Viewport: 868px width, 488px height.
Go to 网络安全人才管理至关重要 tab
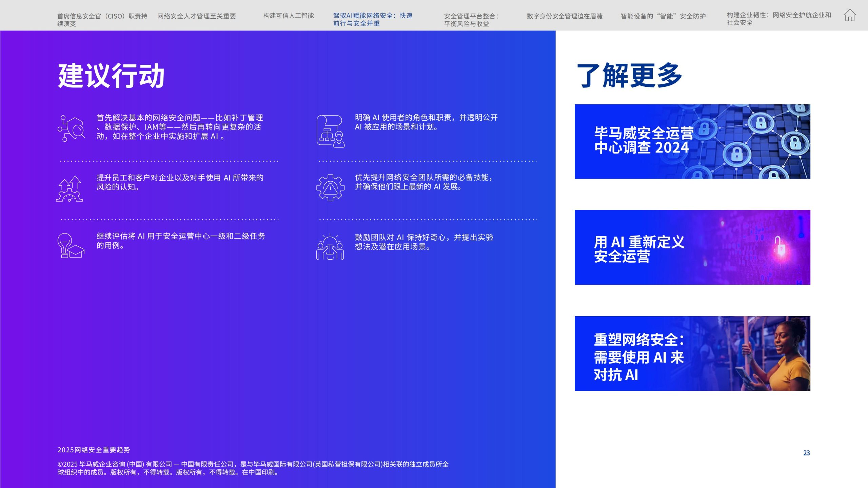click(196, 16)
